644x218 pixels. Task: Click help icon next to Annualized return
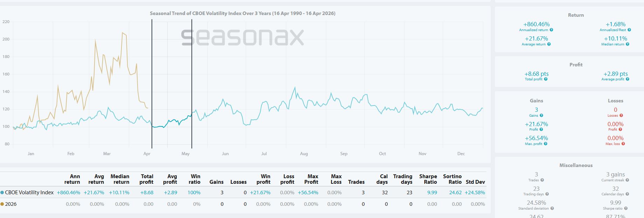click(x=551, y=30)
